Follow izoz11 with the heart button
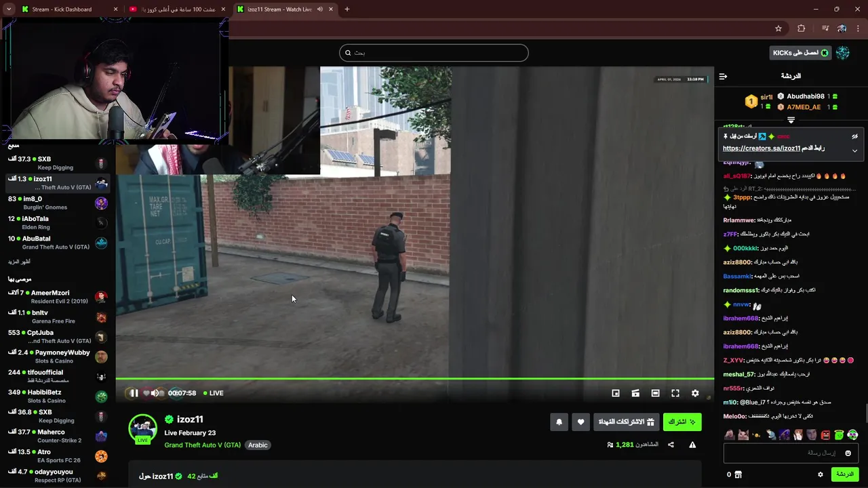The height and width of the screenshot is (488, 868). click(580, 422)
